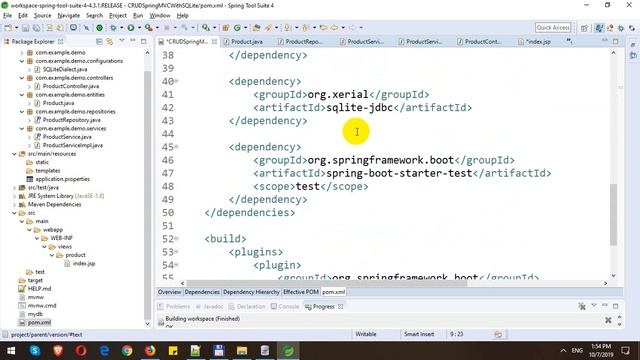Switch to the Product.java editor tab
The image size is (640, 360).
pyautogui.click(x=243, y=42)
